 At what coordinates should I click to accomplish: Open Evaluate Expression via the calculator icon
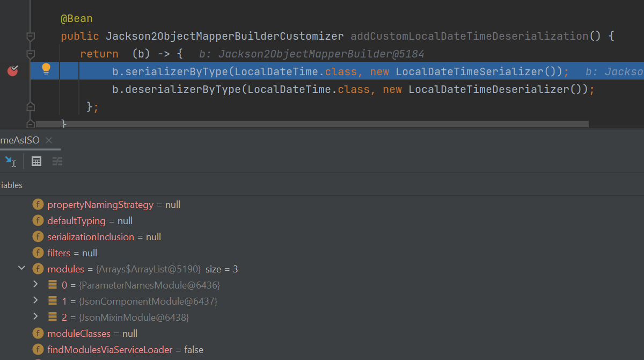36,161
